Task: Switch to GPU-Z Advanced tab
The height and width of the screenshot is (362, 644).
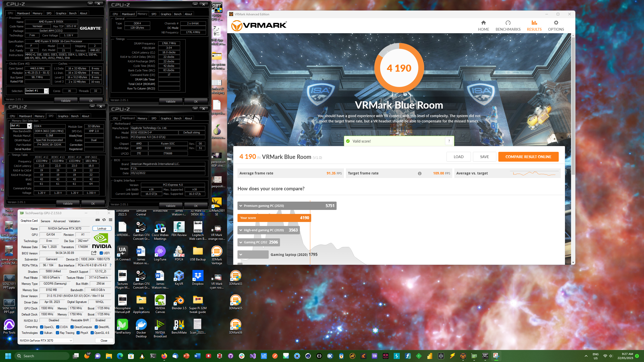Action: [x=59, y=221]
